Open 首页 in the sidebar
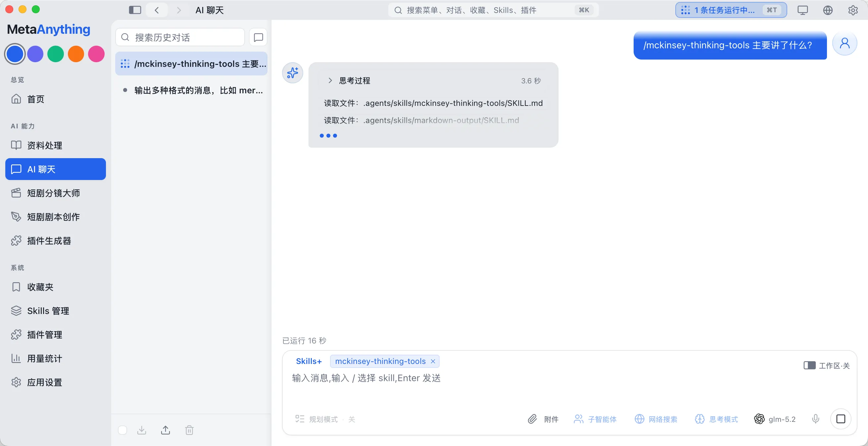868x446 pixels. click(56, 99)
